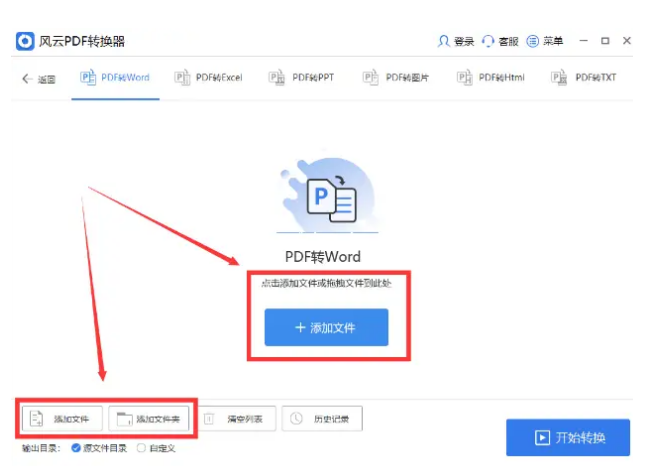Click the add-folder icon at bottom
Image resolution: width=649 pixels, height=467 pixels.
[124, 419]
